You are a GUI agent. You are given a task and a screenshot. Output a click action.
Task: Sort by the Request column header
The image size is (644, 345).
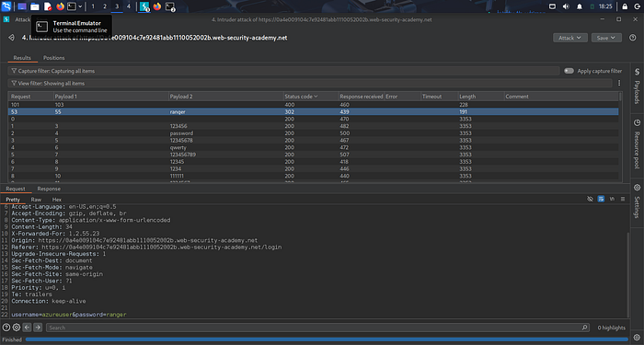click(x=30, y=97)
